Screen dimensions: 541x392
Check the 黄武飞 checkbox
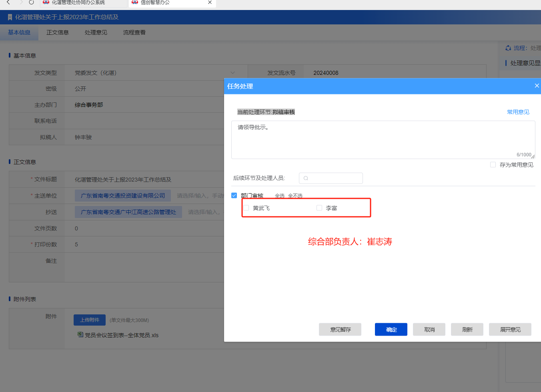(x=246, y=208)
